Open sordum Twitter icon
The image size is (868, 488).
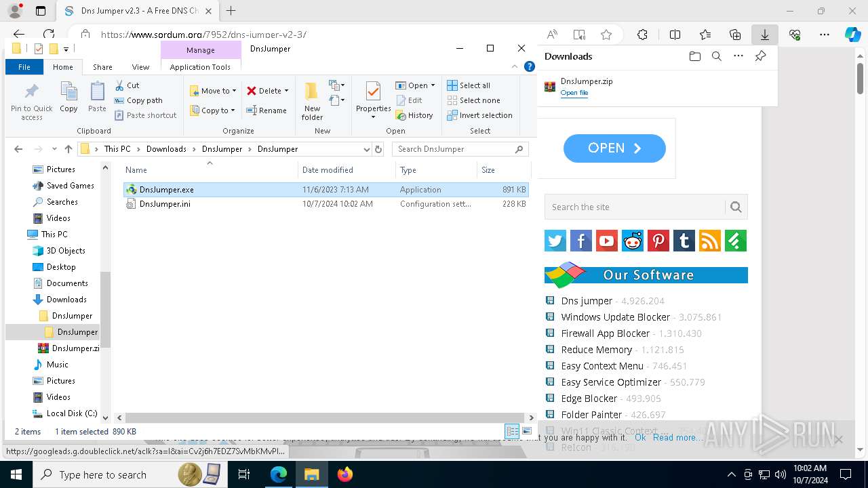[555, 241]
